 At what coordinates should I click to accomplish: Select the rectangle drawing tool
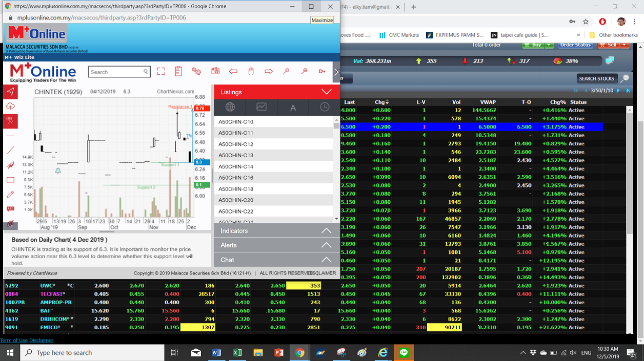tap(10, 180)
